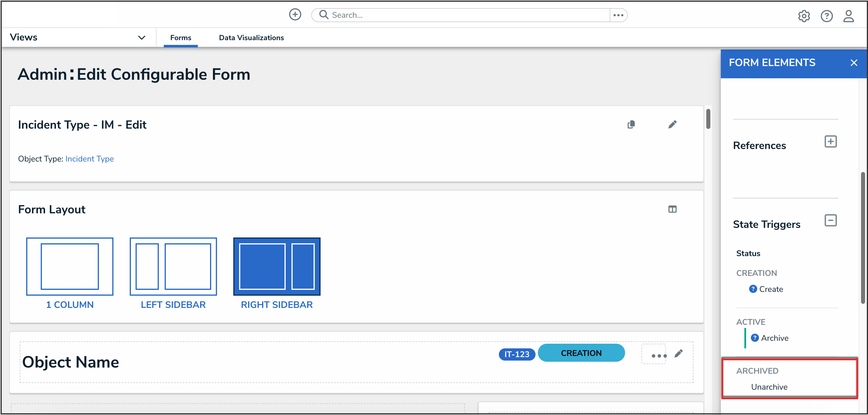Viewport: 868px width, 415px height.
Task: Click the plus circle create icon
Action: (x=295, y=15)
